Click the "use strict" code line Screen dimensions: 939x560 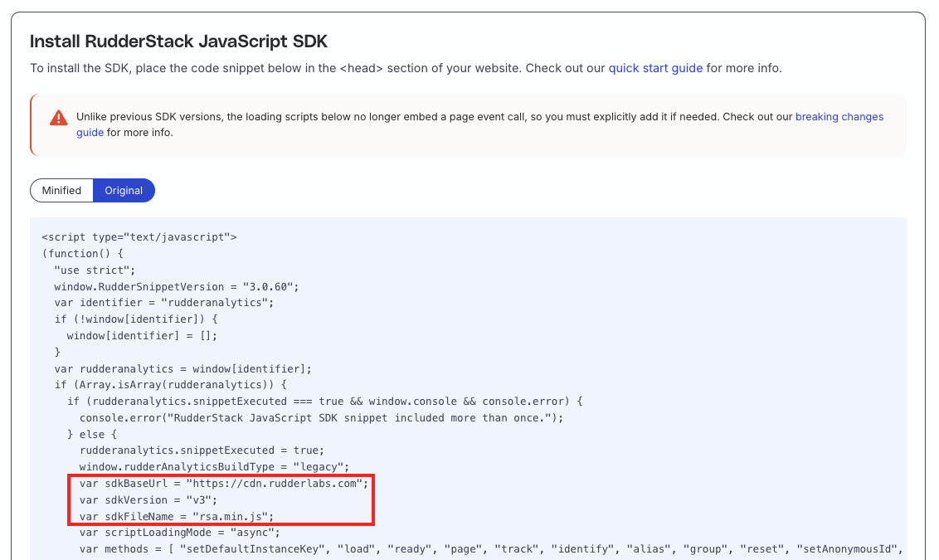click(95, 270)
